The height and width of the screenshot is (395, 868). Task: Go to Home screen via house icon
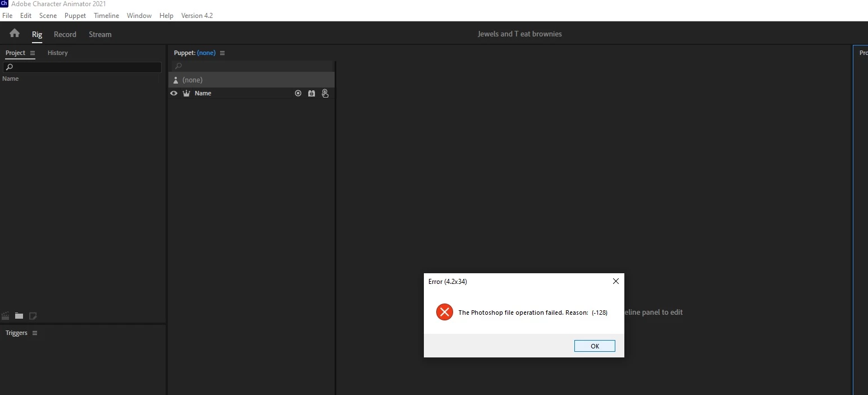pyautogui.click(x=15, y=33)
